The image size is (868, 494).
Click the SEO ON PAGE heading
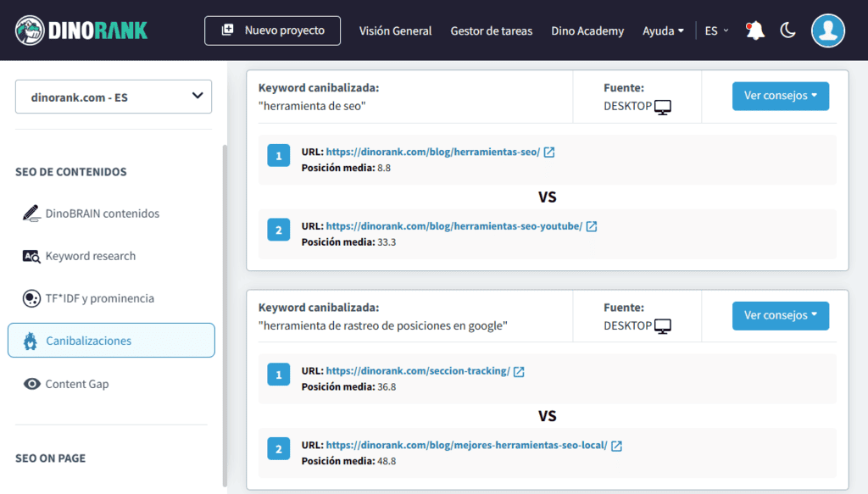coord(50,458)
